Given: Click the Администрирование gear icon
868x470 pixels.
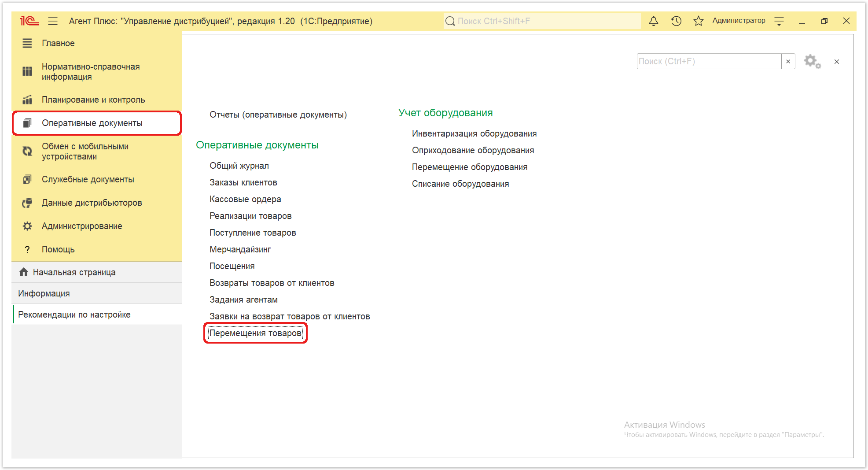Looking at the screenshot, I should 27,226.
